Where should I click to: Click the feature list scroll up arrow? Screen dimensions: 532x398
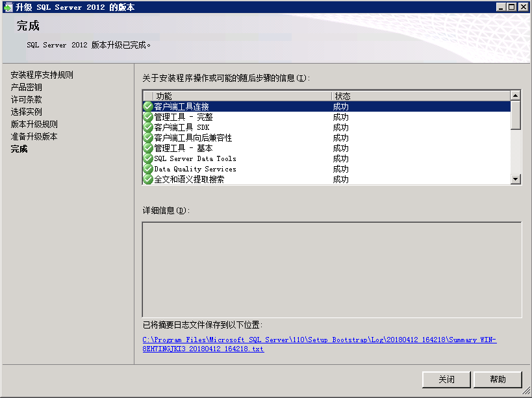[515, 95]
